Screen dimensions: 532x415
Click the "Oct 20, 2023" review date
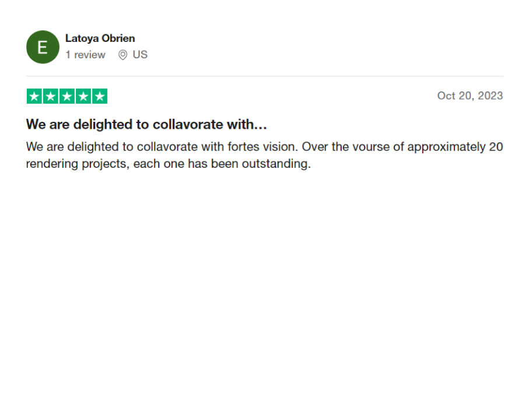(x=470, y=96)
